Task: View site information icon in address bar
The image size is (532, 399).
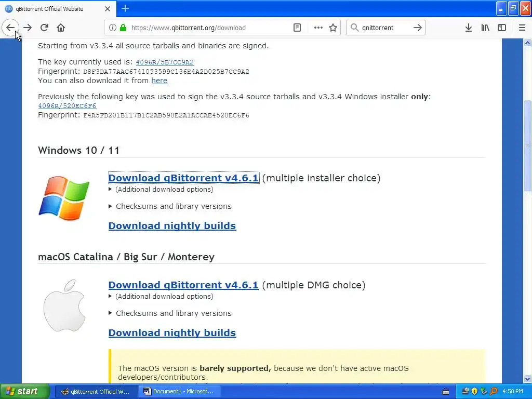Action: tap(112, 28)
